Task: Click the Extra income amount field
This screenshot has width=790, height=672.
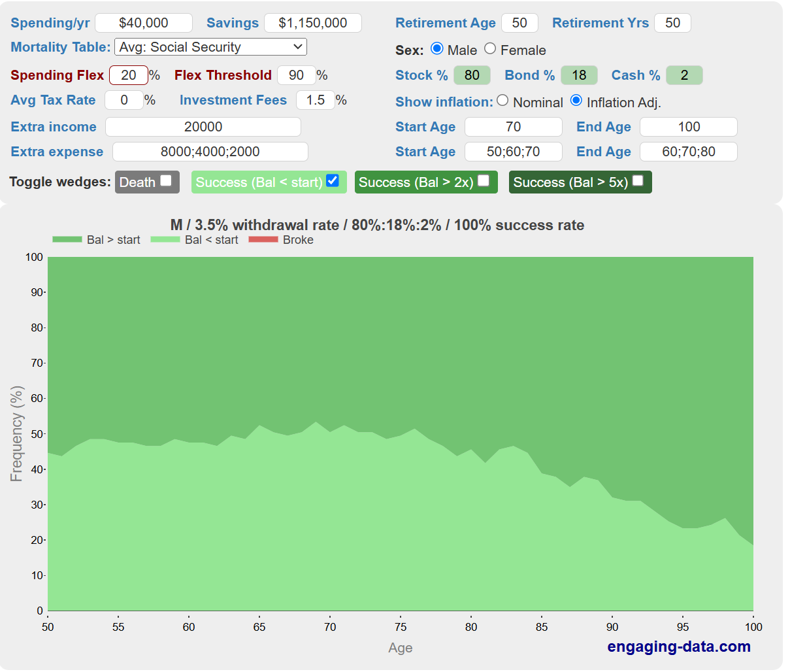Action: [x=203, y=127]
